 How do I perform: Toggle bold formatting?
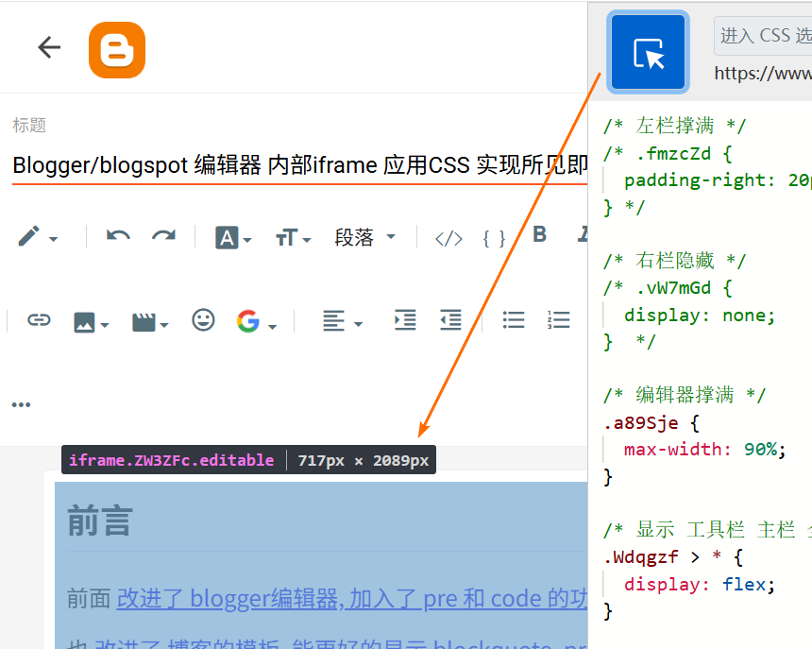pos(540,234)
